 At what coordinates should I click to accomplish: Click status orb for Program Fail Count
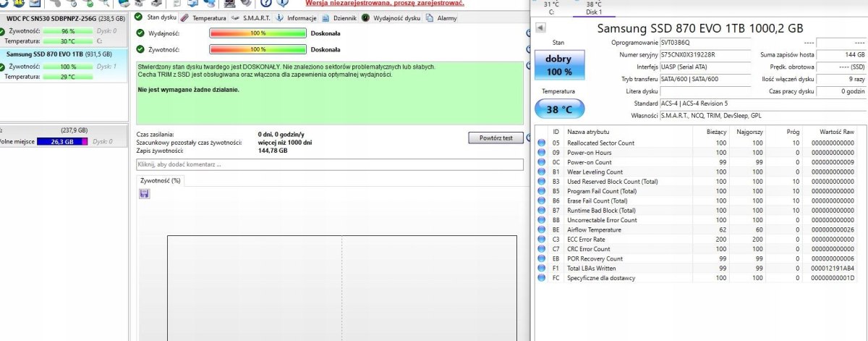[x=542, y=191]
